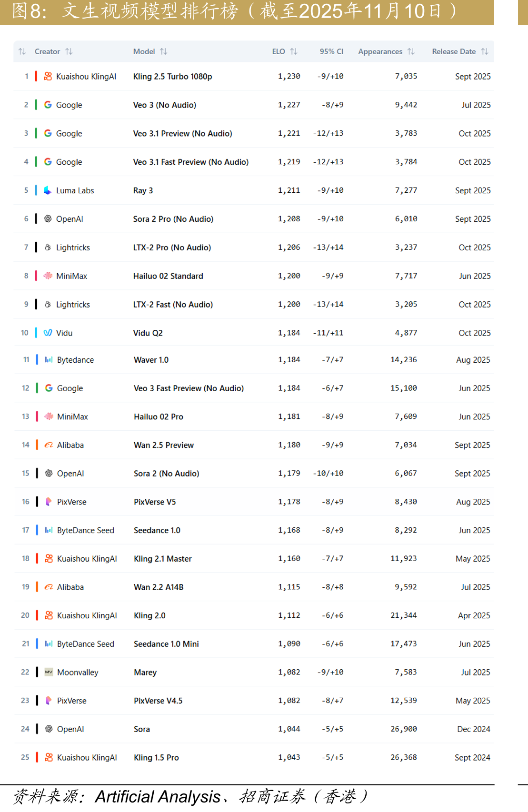Open the Veo 3.1 Preview (No Audio) entry

pyautogui.click(x=183, y=134)
